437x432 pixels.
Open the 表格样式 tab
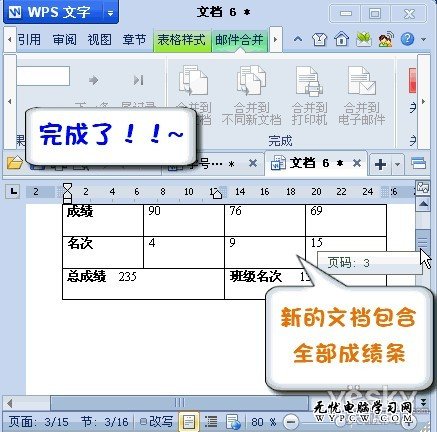(182, 40)
